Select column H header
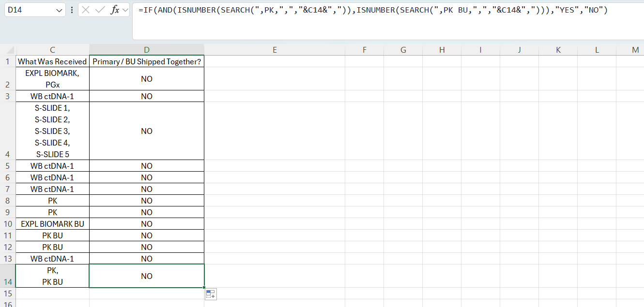This screenshot has height=307, width=644. (x=442, y=50)
